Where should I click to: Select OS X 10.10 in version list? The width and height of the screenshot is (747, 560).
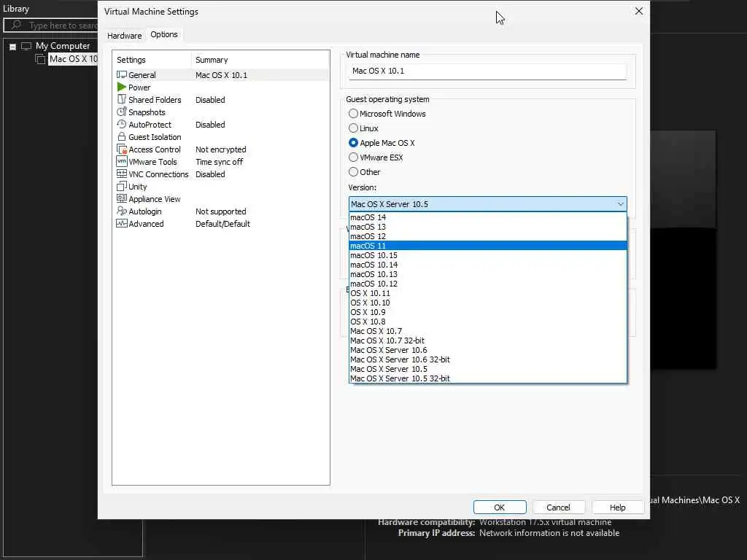click(488, 303)
